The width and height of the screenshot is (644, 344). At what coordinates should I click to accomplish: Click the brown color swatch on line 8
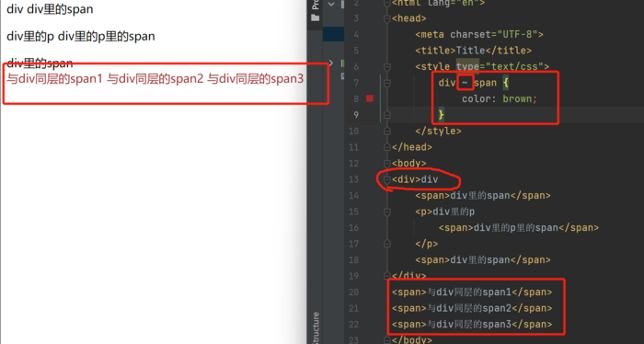point(370,98)
